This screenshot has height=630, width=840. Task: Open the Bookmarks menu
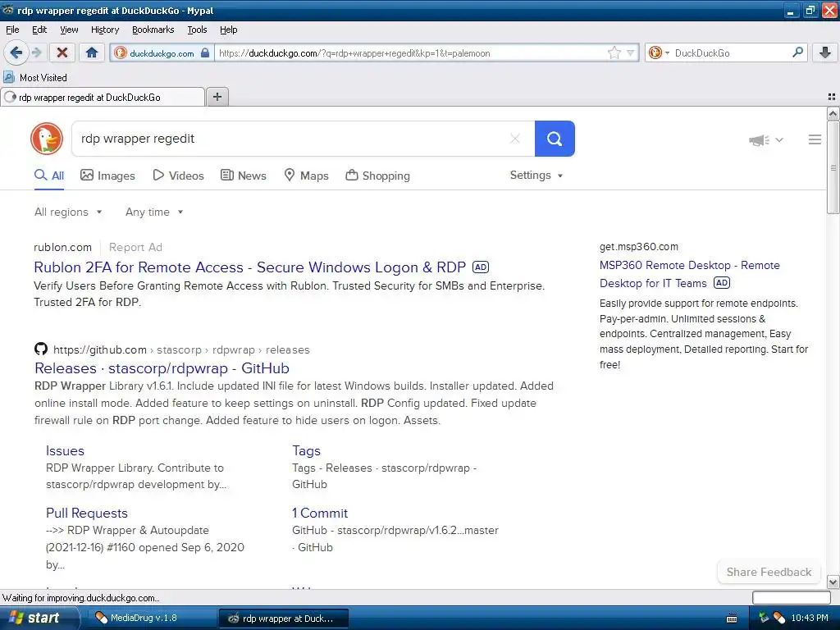[153, 30]
